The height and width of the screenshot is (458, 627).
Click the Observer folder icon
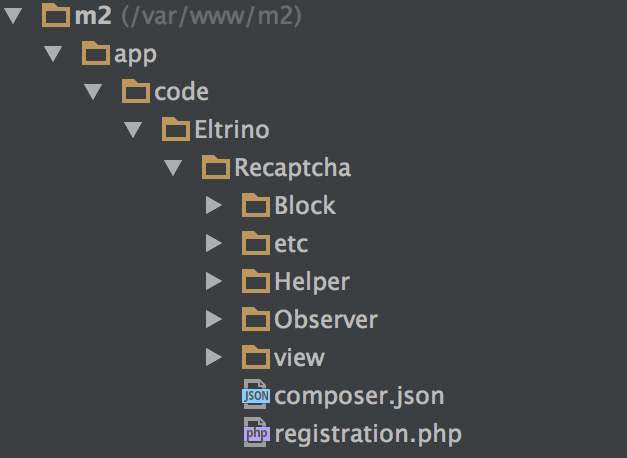click(x=257, y=319)
